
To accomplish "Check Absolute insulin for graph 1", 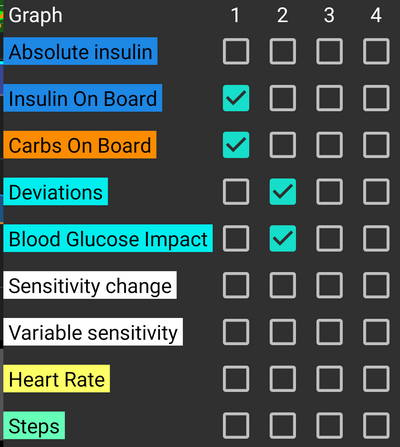I will coord(236,51).
